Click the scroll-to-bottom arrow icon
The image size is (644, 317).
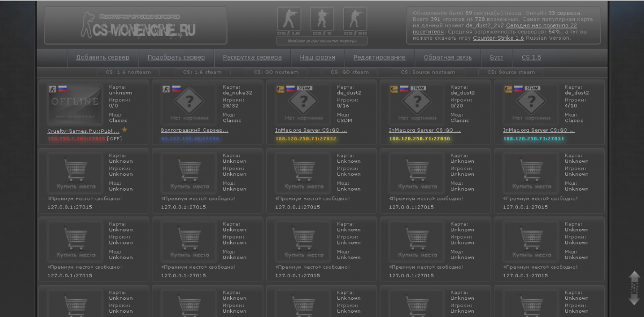pos(634,300)
